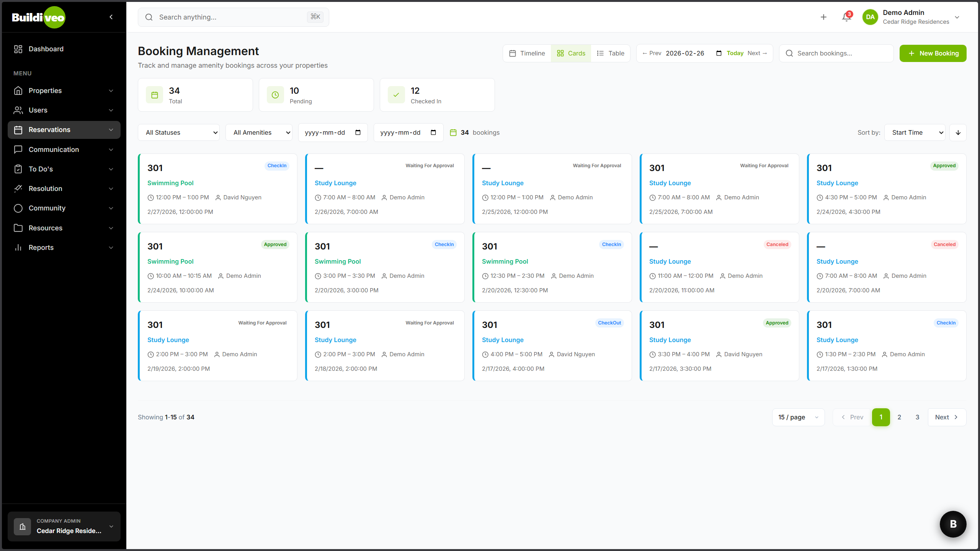This screenshot has width=980, height=551.
Task: Open the Start Time sort dropdown
Action: pyautogui.click(x=915, y=132)
